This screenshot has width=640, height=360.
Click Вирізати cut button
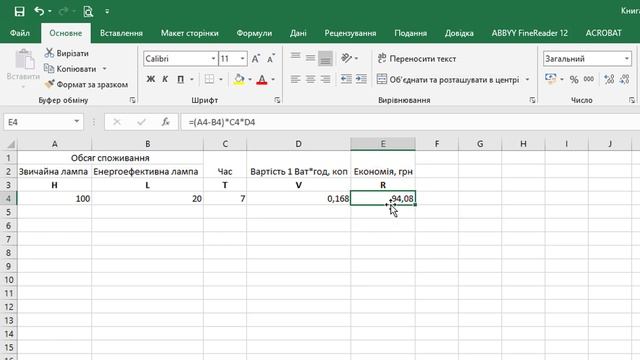point(67,53)
